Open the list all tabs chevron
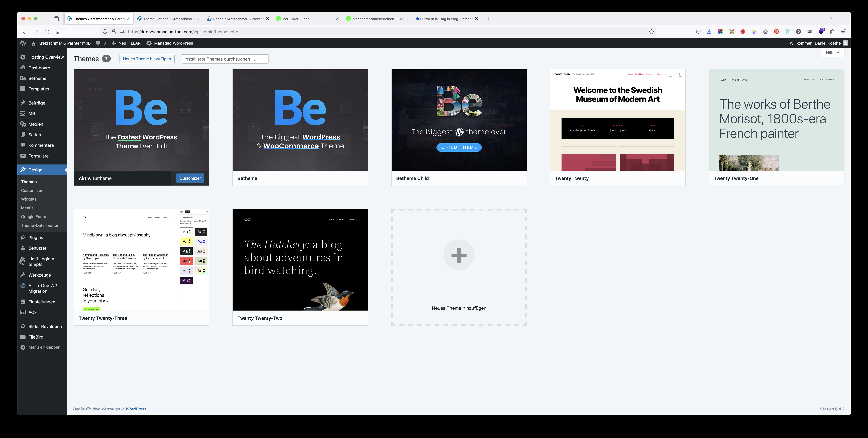The width and height of the screenshot is (868, 438). [832, 19]
